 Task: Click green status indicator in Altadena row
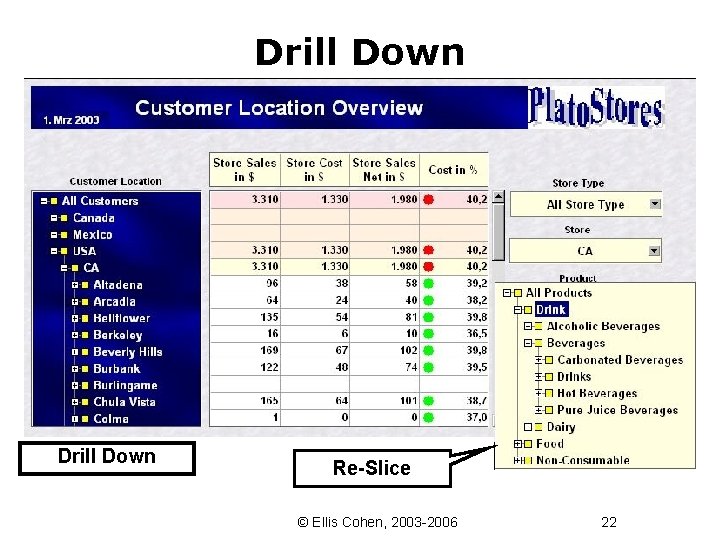(x=428, y=284)
